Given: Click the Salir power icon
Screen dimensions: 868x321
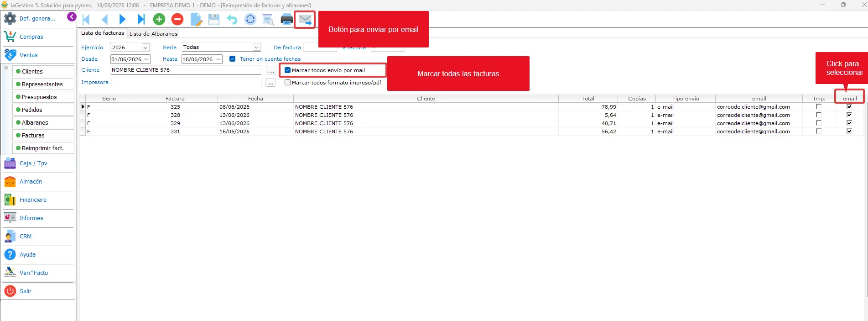Looking at the screenshot, I should pyautogui.click(x=10, y=291).
